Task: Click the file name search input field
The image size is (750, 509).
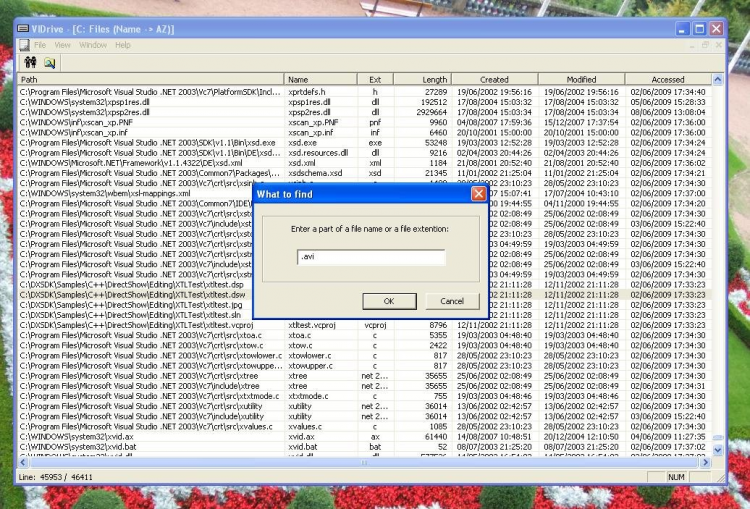Action: [x=371, y=257]
